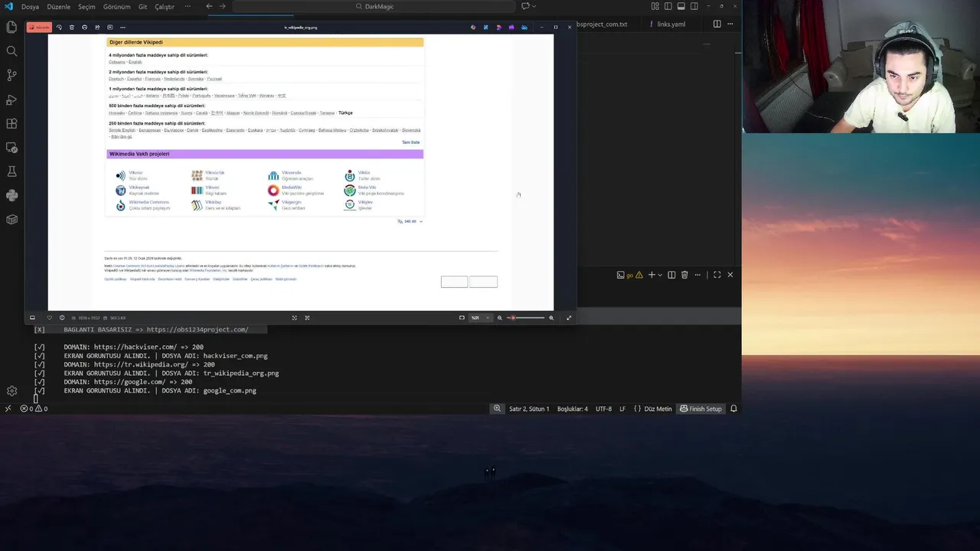The width and height of the screenshot is (980, 551).
Task: Open overflow menu ellipsis in VS Code menu bar
Action: 188,7
